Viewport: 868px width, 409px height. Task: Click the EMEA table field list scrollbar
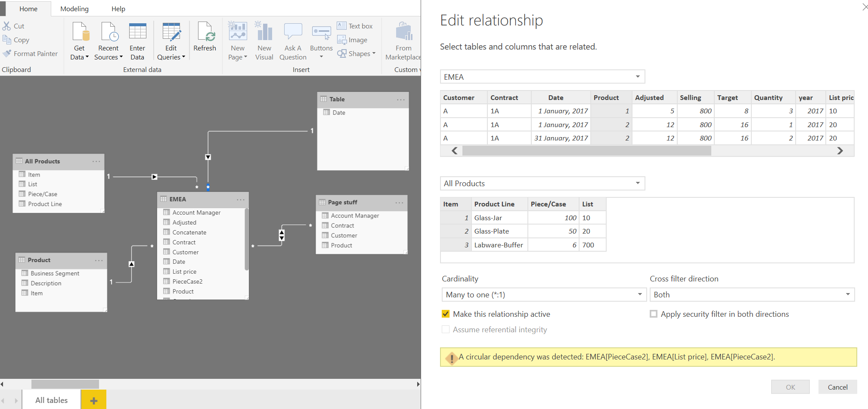(247, 239)
